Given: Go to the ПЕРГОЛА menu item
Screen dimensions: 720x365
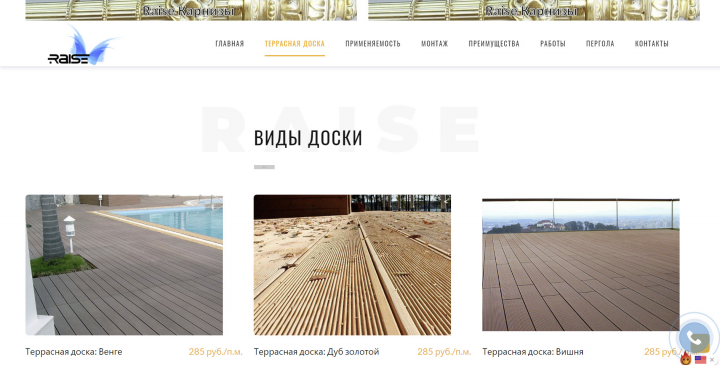Looking at the screenshot, I should (600, 44).
